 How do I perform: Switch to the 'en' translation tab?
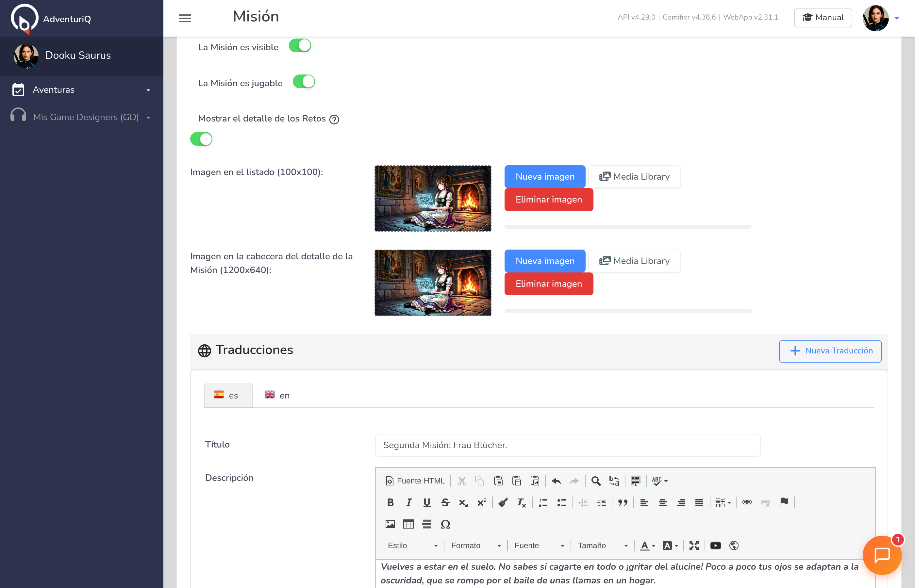coord(278,396)
